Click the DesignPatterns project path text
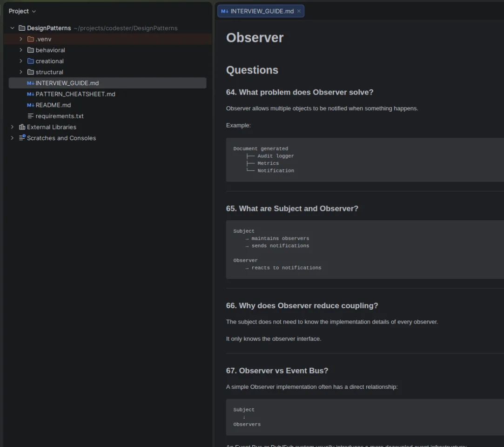Screen dimensions: 504x447 [125, 28]
